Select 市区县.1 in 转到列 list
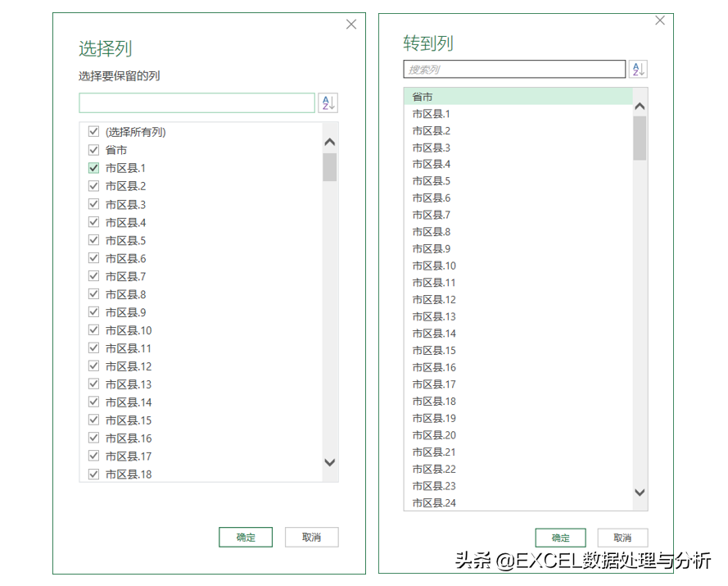 coord(518,114)
